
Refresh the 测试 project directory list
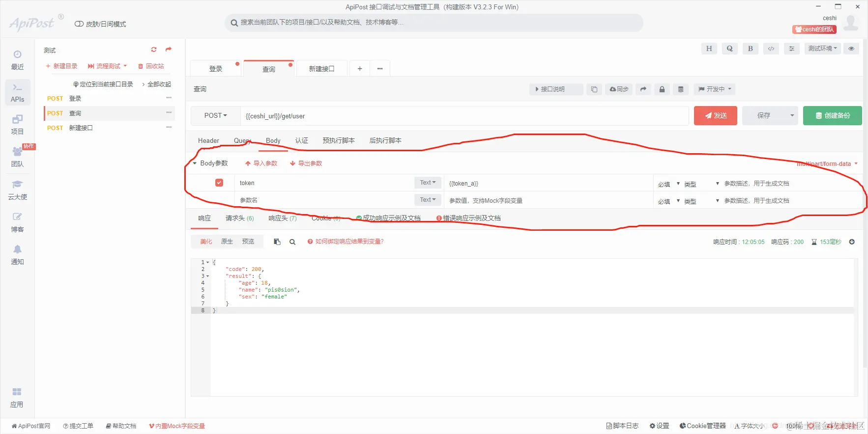click(154, 50)
